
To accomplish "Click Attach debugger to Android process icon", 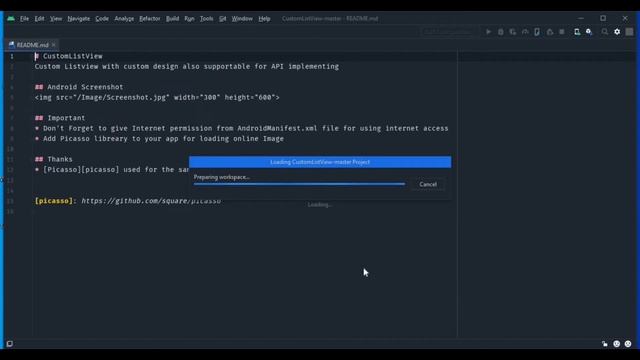I will (x=537, y=32).
